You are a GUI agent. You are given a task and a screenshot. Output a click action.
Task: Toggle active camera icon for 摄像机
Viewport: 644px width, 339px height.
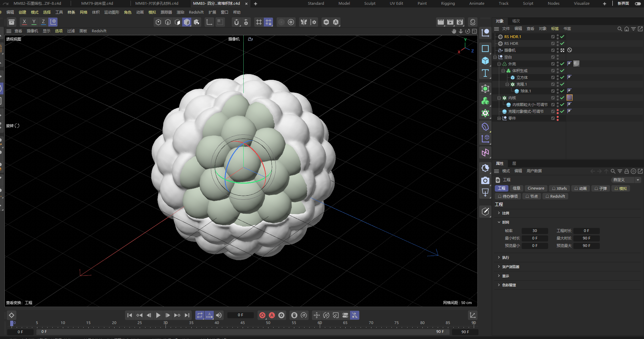[x=562, y=50]
